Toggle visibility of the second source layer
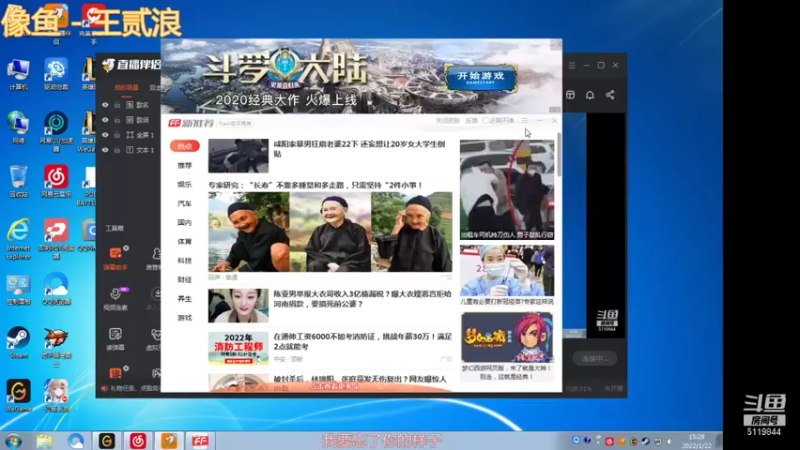800x450 pixels. tap(105, 120)
